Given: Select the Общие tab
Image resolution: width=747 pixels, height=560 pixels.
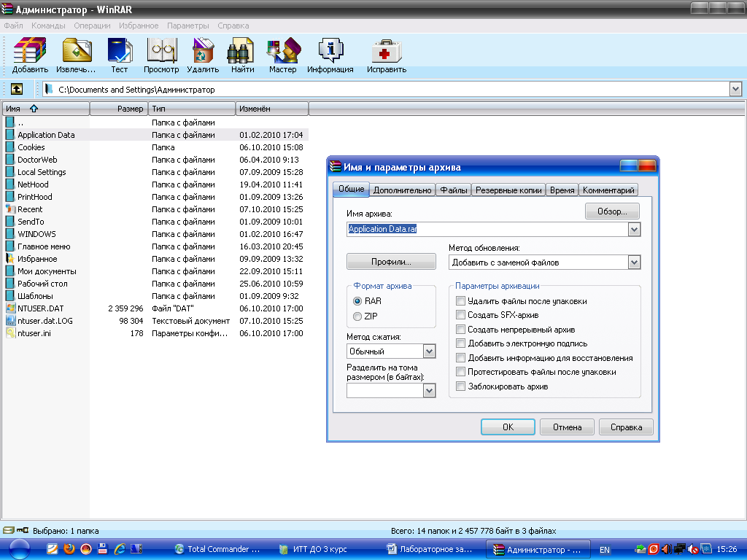Looking at the screenshot, I should pos(351,189).
